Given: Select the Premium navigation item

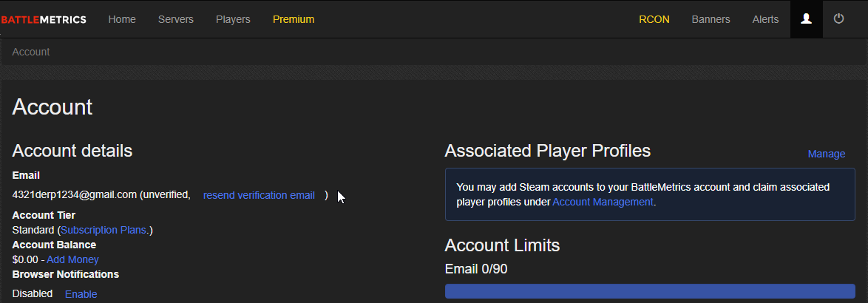Looking at the screenshot, I should tap(294, 19).
